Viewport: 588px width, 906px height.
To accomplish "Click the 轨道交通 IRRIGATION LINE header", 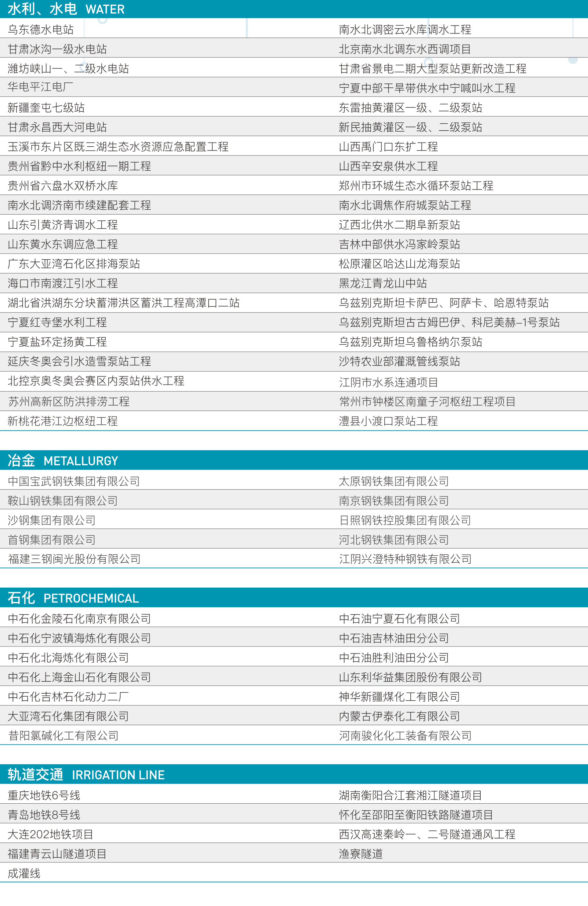I will (294, 774).
